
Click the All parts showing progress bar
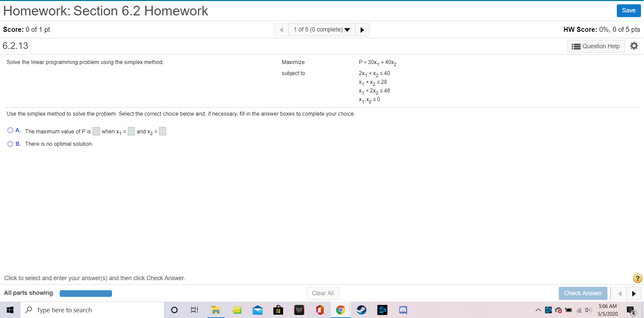(x=86, y=293)
